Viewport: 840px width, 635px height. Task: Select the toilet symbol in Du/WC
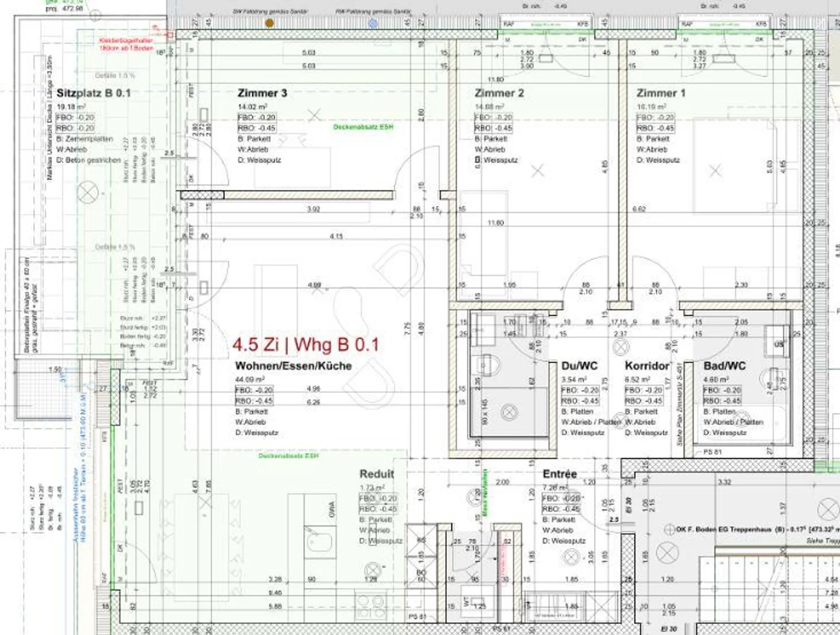[489, 366]
